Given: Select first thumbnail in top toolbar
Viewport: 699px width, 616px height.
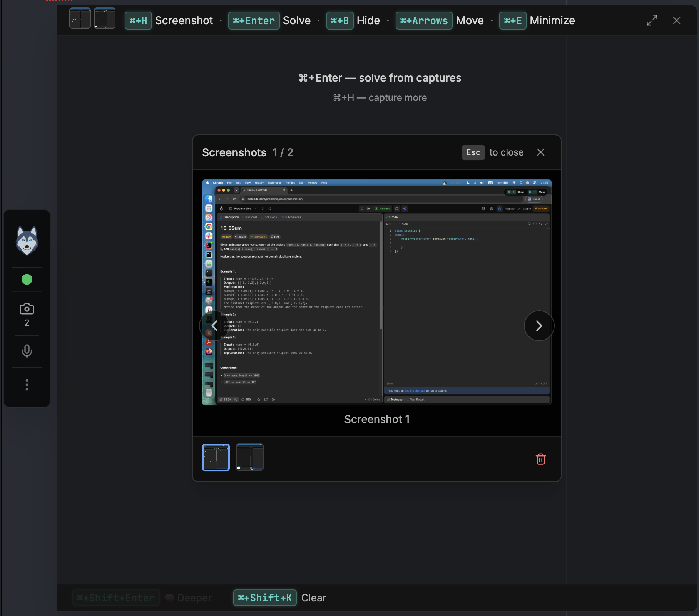Looking at the screenshot, I should [80, 18].
